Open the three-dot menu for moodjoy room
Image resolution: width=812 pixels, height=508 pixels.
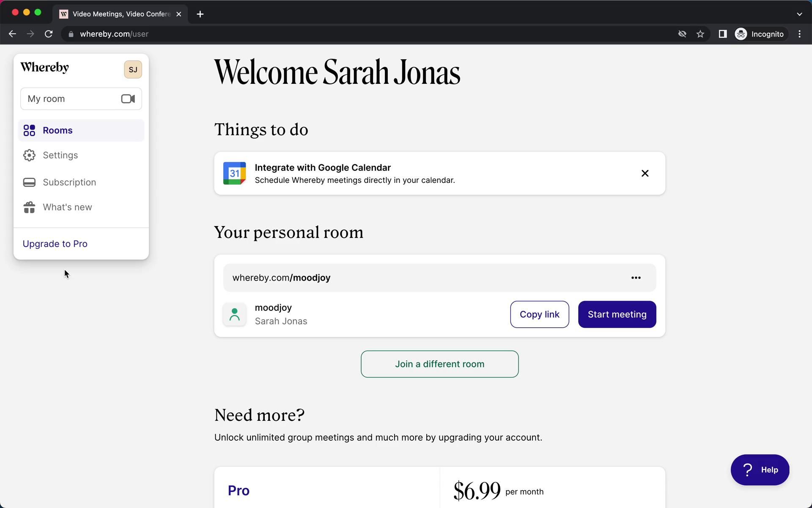pyautogui.click(x=636, y=278)
